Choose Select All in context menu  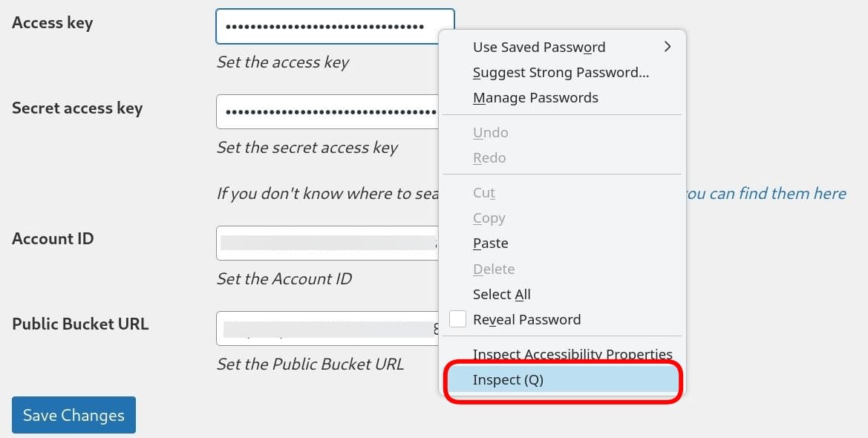coord(502,295)
